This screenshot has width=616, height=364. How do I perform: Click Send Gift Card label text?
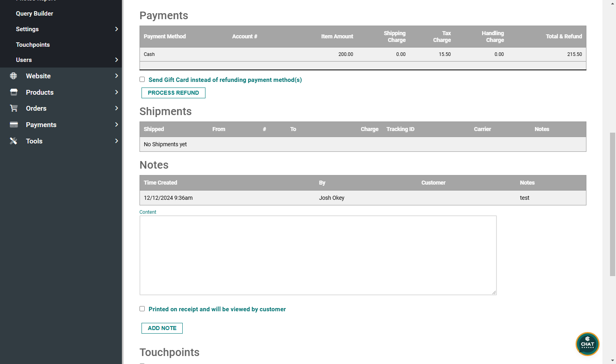coord(225,80)
